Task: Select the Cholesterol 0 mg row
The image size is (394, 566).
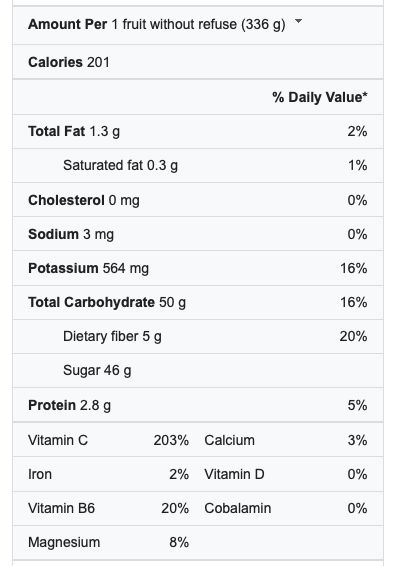Action: pos(198,200)
